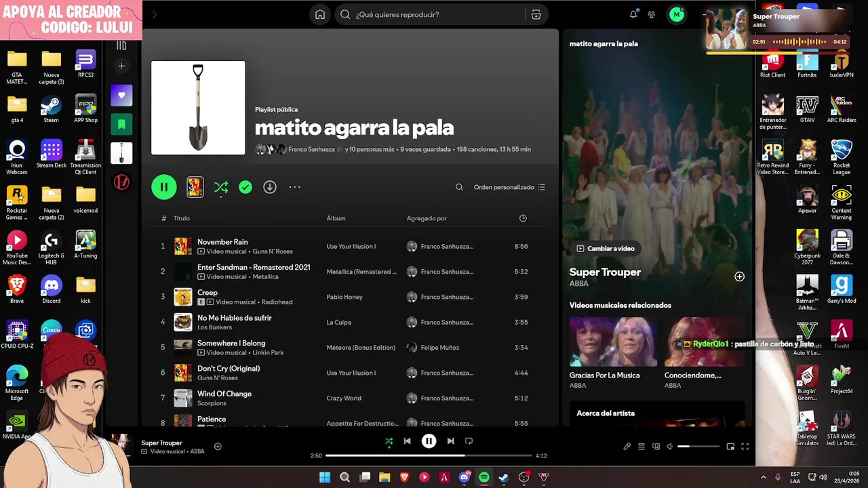Open Spotify icon on the taskbar
868x488 pixels.
(x=484, y=477)
